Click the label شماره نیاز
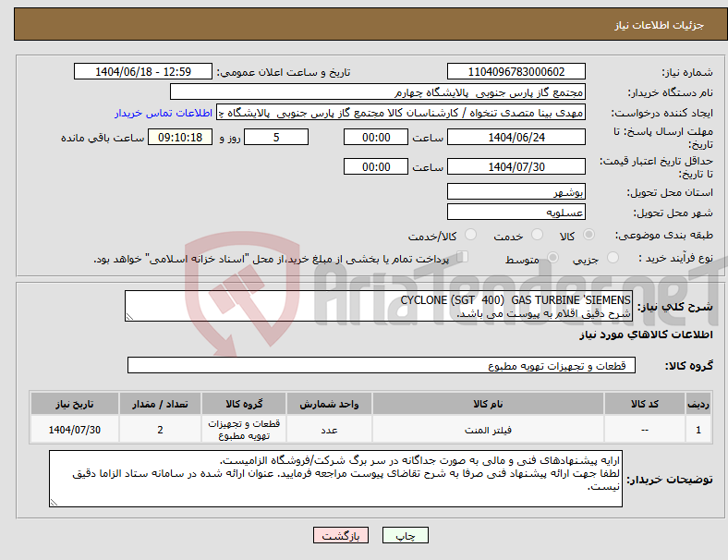This screenshot has width=728, height=560. 687,72
